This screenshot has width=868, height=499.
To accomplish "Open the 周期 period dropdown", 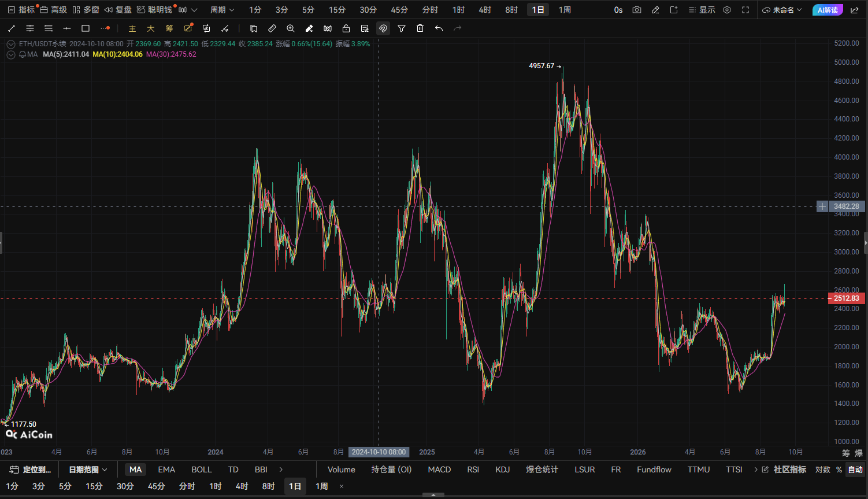I will click(x=222, y=10).
